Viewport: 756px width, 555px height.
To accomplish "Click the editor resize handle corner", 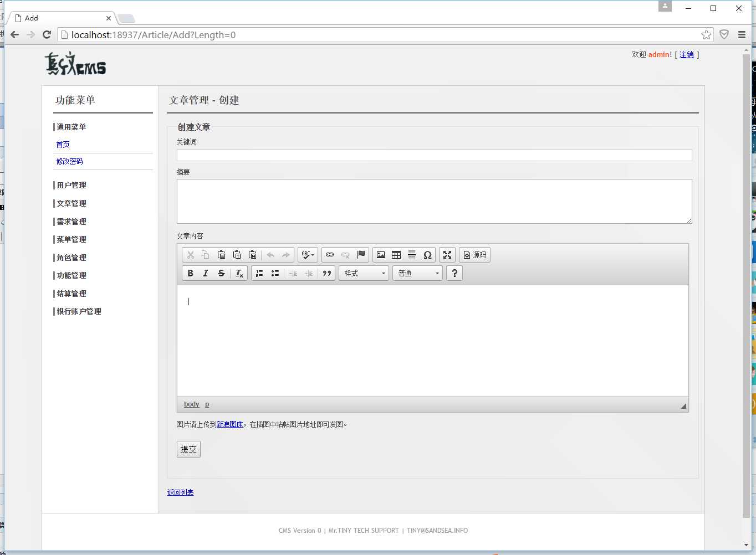I will coord(683,406).
